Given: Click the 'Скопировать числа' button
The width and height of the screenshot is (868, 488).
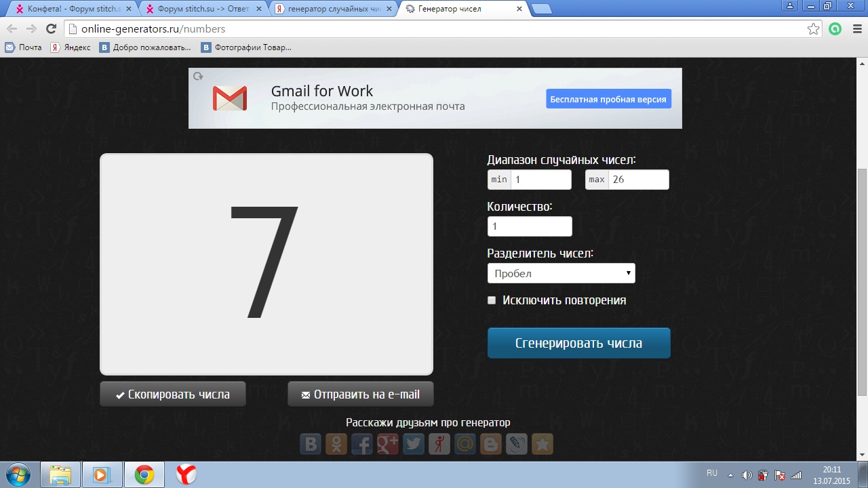Looking at the screenshot, I should pyautogui.click(x=172, y=394).
